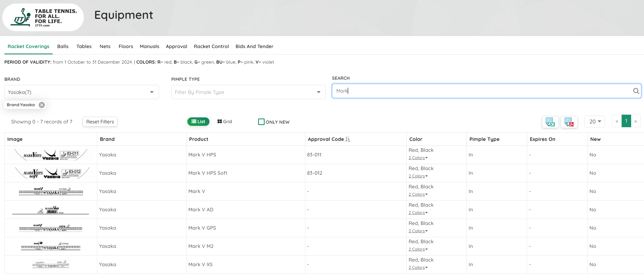The height and width of the screenshot is (276, 644).
Task: Open the Mark V HPS Soft image
Action: coord(52,173)
